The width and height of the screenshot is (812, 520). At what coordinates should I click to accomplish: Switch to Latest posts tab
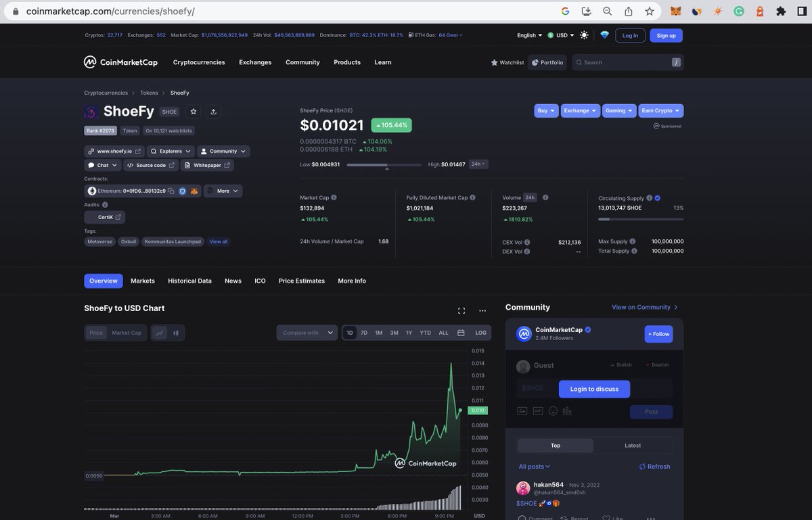coord(633,446)
